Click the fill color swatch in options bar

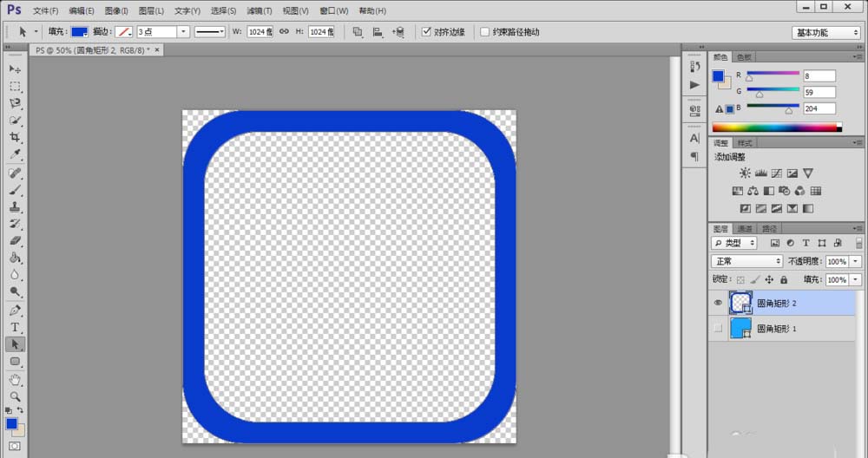pyautogui.click(x=80, y=31)
